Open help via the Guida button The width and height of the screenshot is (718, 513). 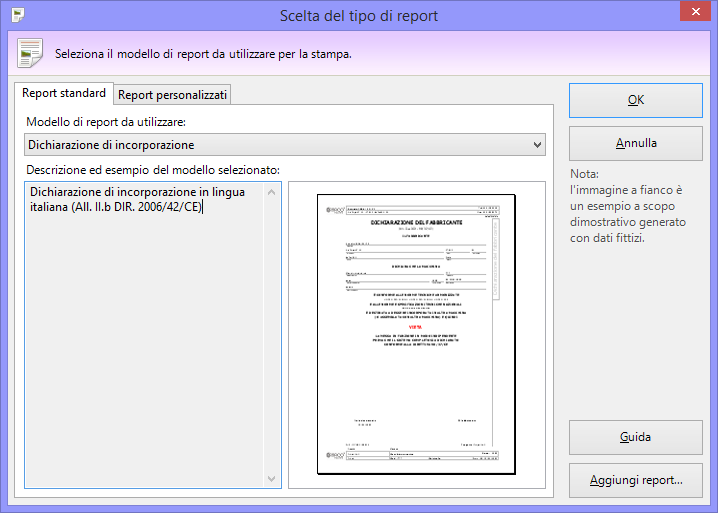(636, 437)
